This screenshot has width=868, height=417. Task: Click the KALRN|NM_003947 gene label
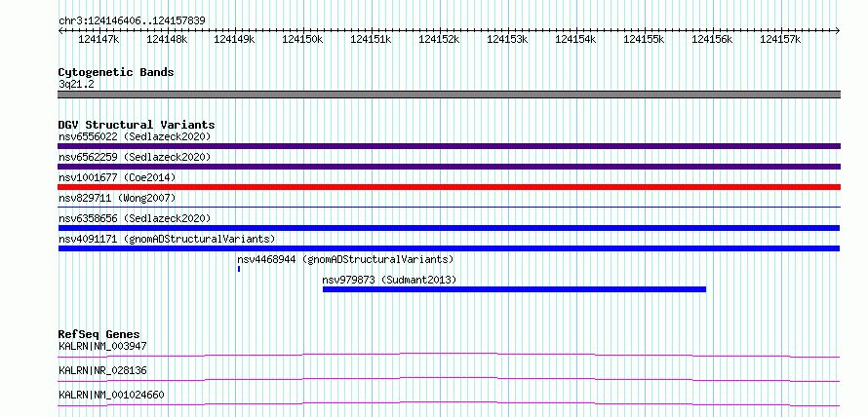pyautogui.click(x=102, y=347)
